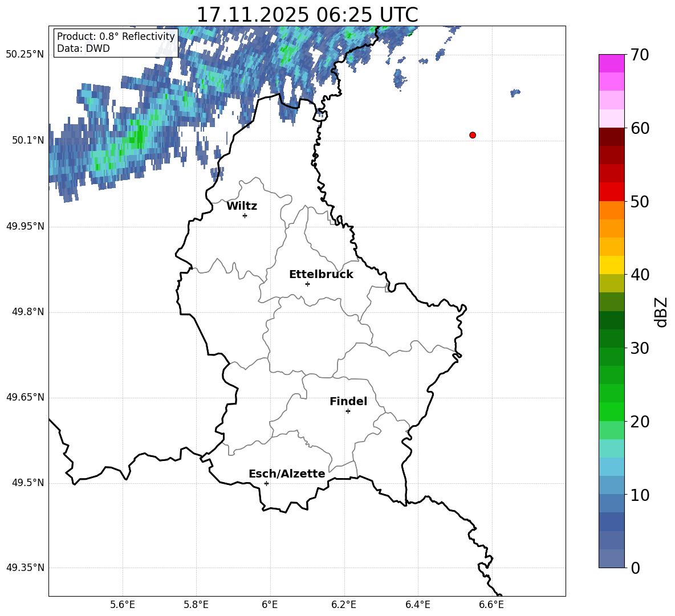Click the 20 tick on the colorbar
675x616 pixels.
point(640,422)
